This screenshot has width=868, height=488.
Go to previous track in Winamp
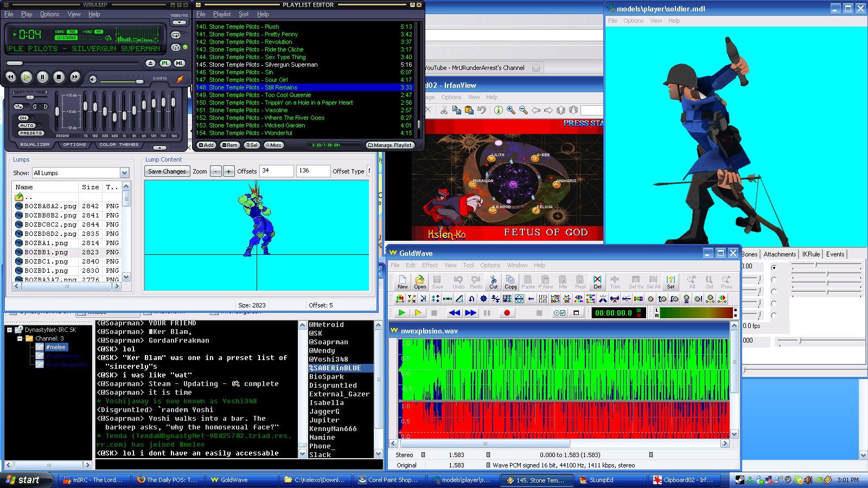(10, 77)
